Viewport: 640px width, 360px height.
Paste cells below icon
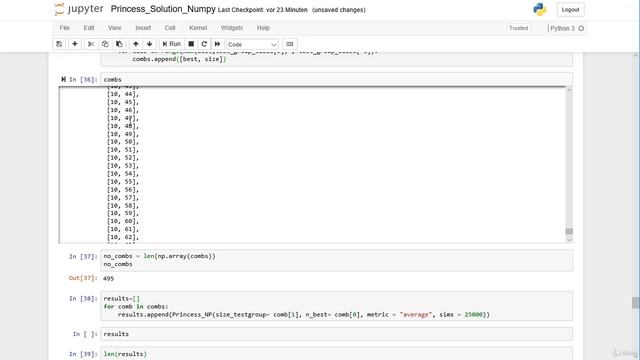tap(119, 44)
